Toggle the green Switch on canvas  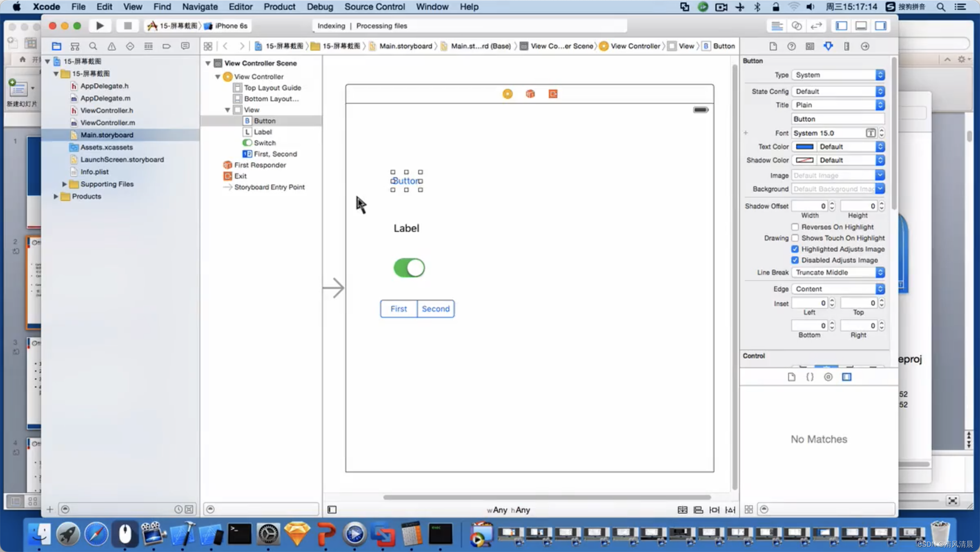[409, 268]
